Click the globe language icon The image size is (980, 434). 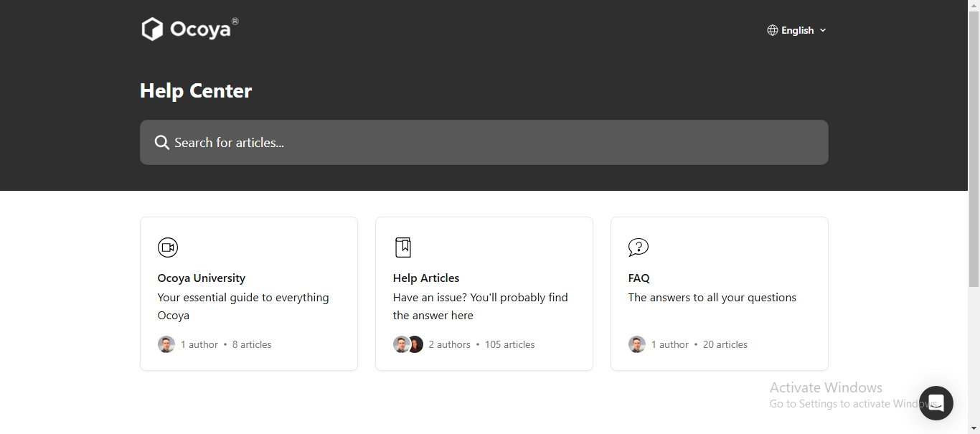773,30
